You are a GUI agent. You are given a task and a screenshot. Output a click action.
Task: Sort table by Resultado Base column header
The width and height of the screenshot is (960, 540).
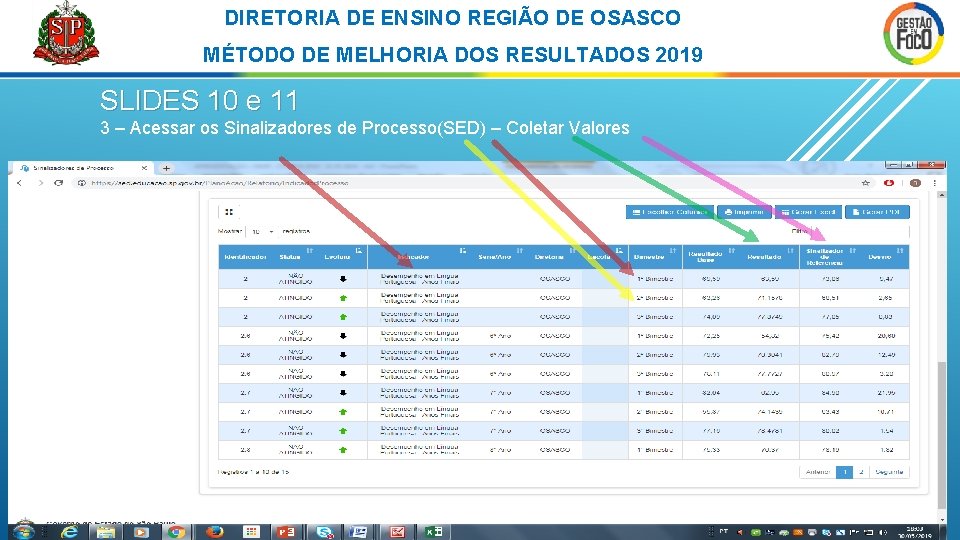710,257
